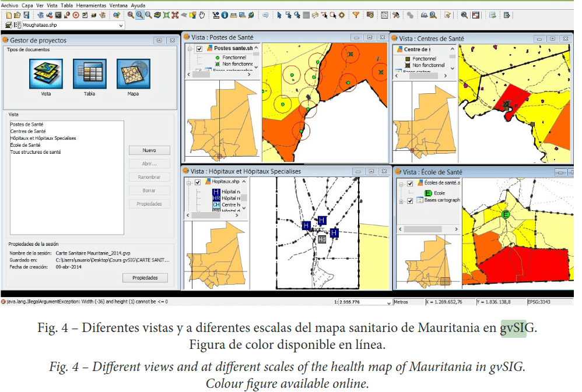Open the Herramientas menu

click(x=92, y=5)
